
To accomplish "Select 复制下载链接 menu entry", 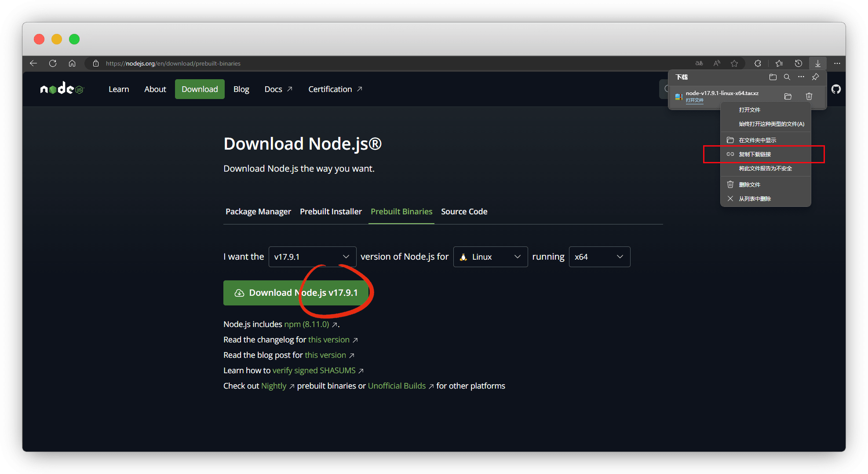I will [766, 154].
